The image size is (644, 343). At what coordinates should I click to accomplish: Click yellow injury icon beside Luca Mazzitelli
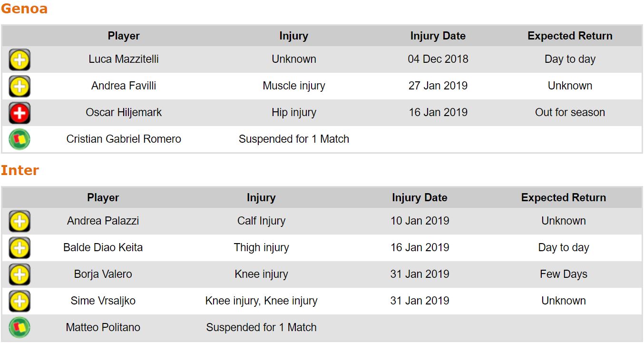tap(20, 59)
